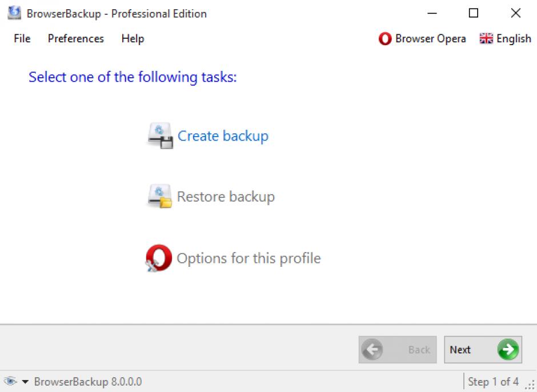Click the Restore backup folder-disk icon

coord(159,196)
